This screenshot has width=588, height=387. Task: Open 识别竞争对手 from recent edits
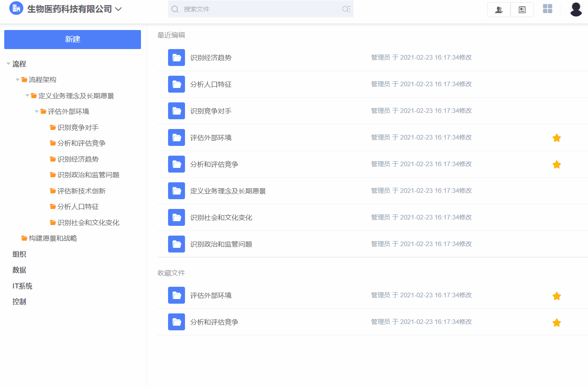[x=211, y=111]
